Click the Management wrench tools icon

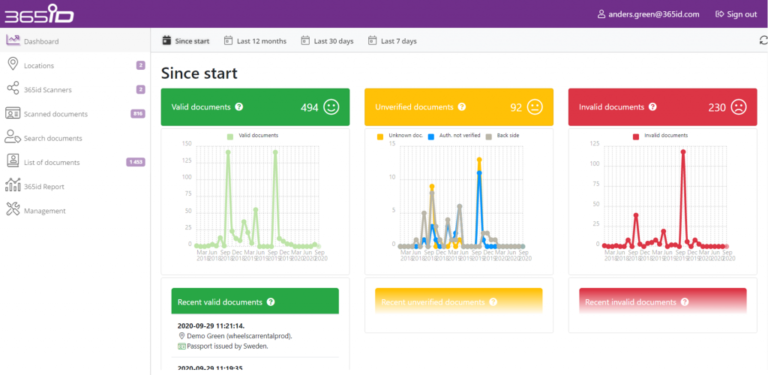click(13, 209)
